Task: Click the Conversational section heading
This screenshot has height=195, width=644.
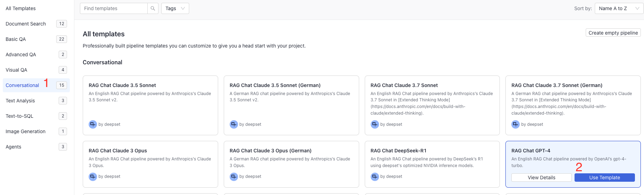Action: pos(103,62)
